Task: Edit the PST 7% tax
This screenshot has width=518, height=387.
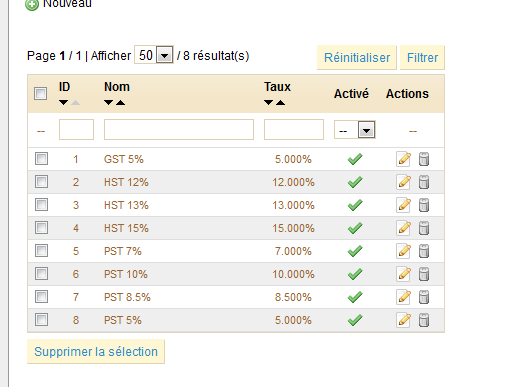Action: click(x=404, y=251)
